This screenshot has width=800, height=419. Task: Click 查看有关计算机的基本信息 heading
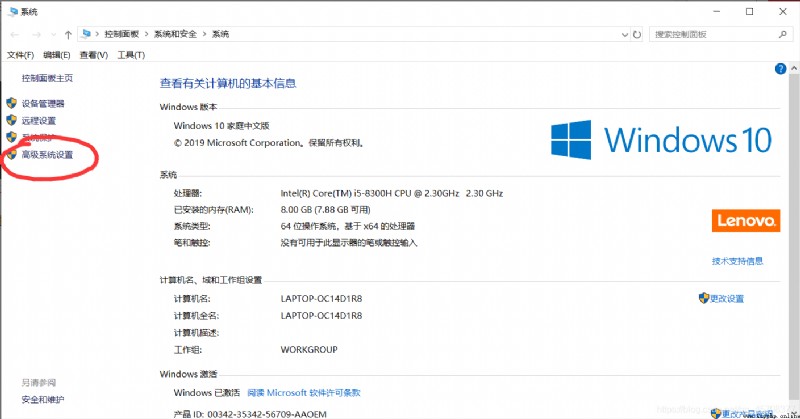(x=228, y=83)
